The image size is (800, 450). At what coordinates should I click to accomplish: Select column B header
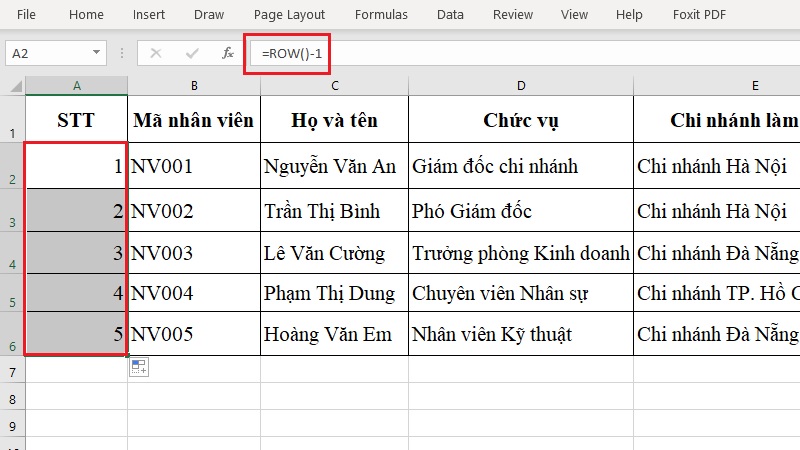click(194, 86)
